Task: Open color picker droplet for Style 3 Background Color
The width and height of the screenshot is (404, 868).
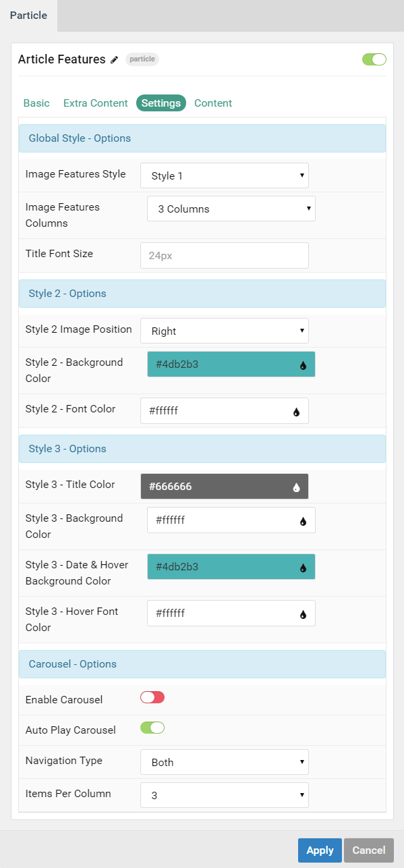Action: tap(303, 521)
